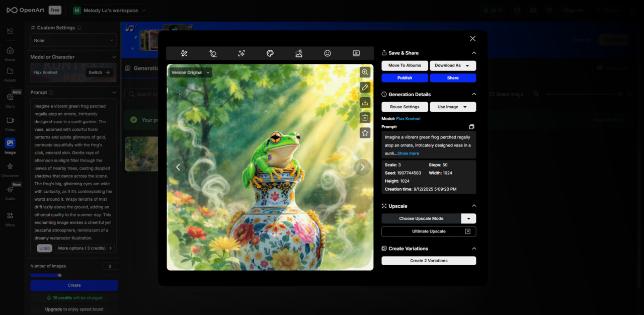Go to previous image arrow

click(x=178, y=167)
